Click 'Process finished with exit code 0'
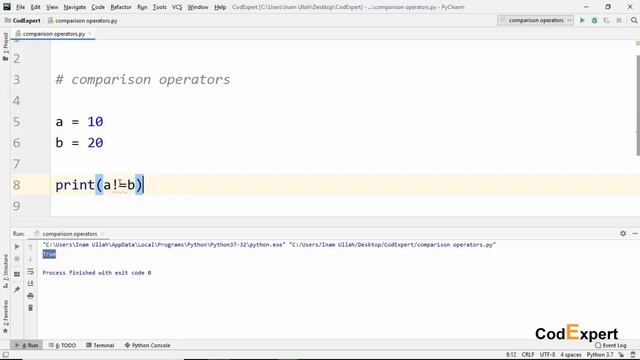 (97, 273)
